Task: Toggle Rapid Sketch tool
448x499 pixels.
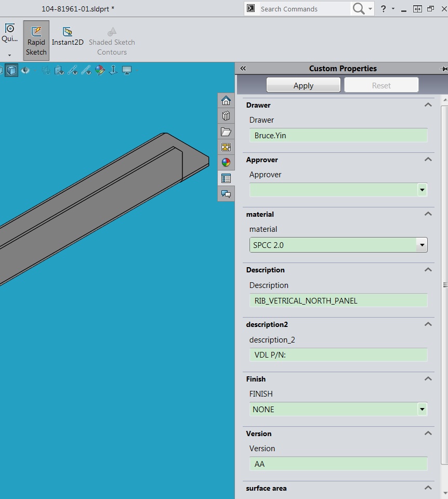Action: [36, 41]
